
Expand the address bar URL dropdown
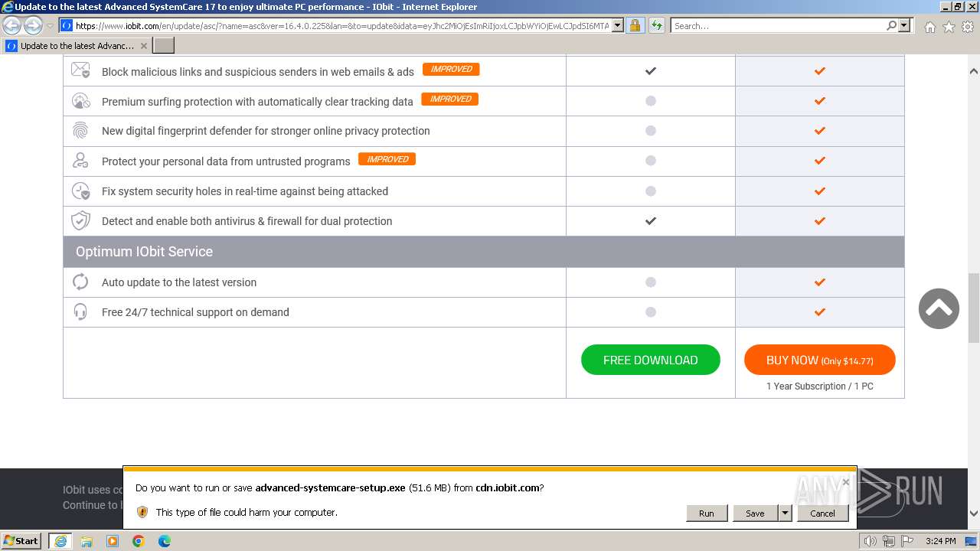pyautogui.click(x=618, y=25)
